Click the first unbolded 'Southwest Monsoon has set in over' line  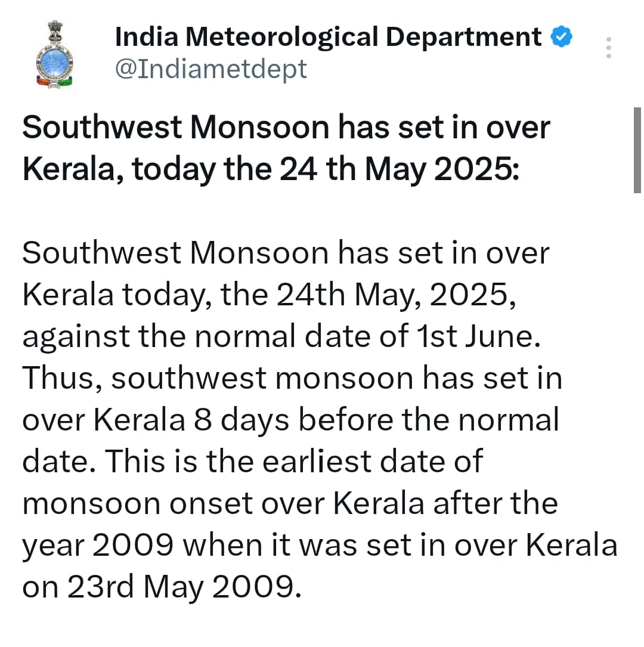[x=286, y=252]
